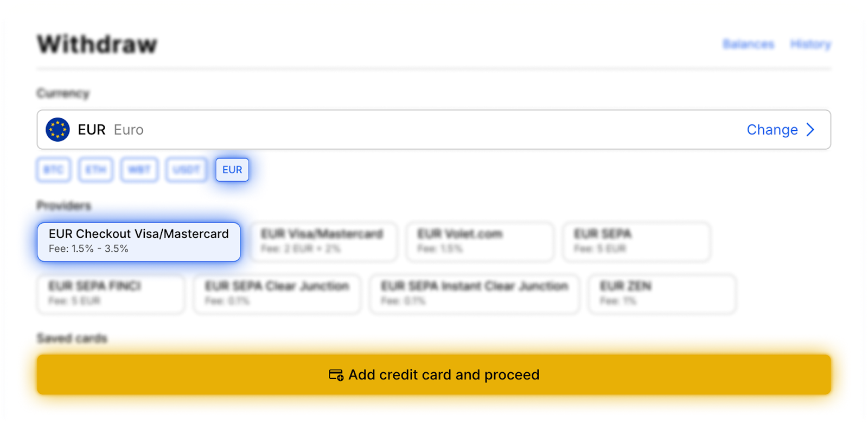This screenshot has height=439, width=868.
Task: Open the Balances page link
Action: click(748, 44)
